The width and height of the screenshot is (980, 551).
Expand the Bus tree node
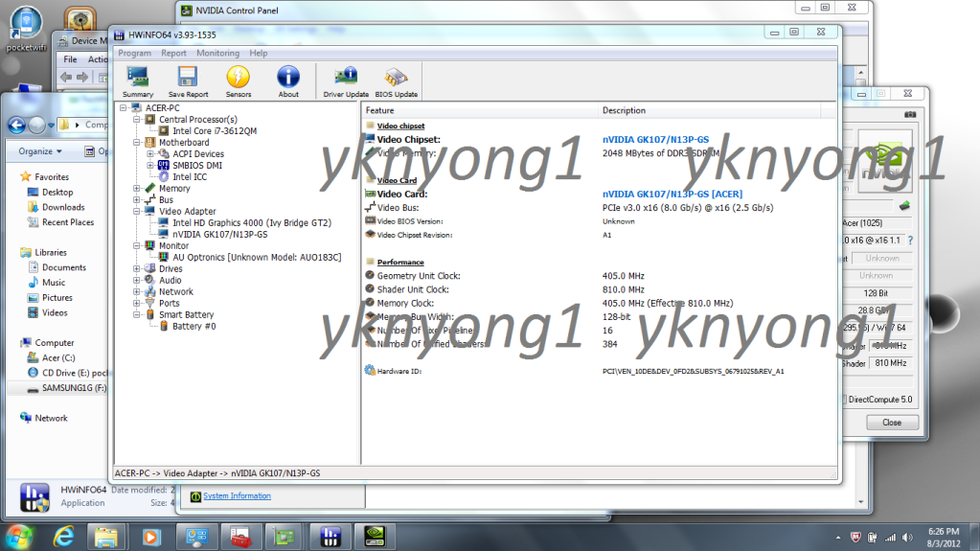pyautogui.click(x=137, y=200)
